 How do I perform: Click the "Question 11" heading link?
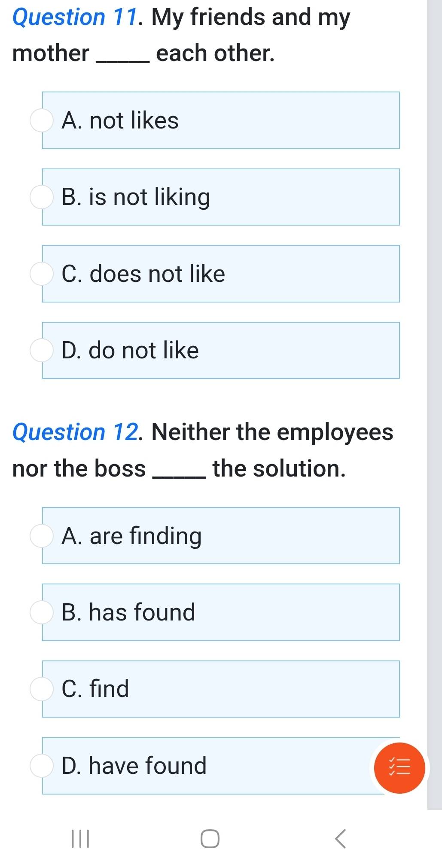[x=76, y=17]
